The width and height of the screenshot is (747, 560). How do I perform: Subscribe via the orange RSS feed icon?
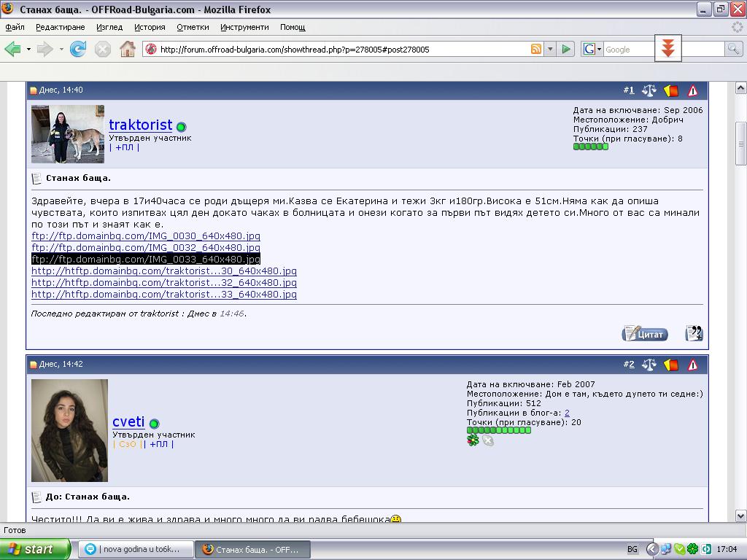(x=536, y=49)
